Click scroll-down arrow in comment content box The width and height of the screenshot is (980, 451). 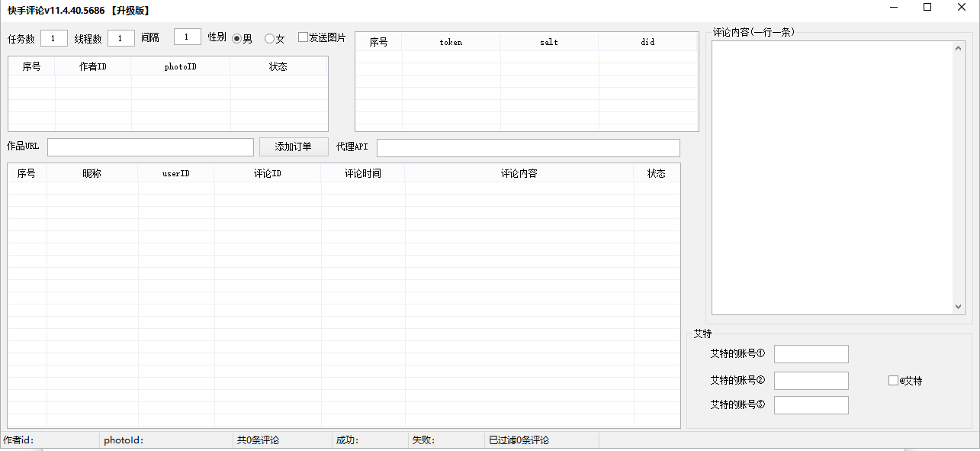pyautogui.click(x=959, y=306)
